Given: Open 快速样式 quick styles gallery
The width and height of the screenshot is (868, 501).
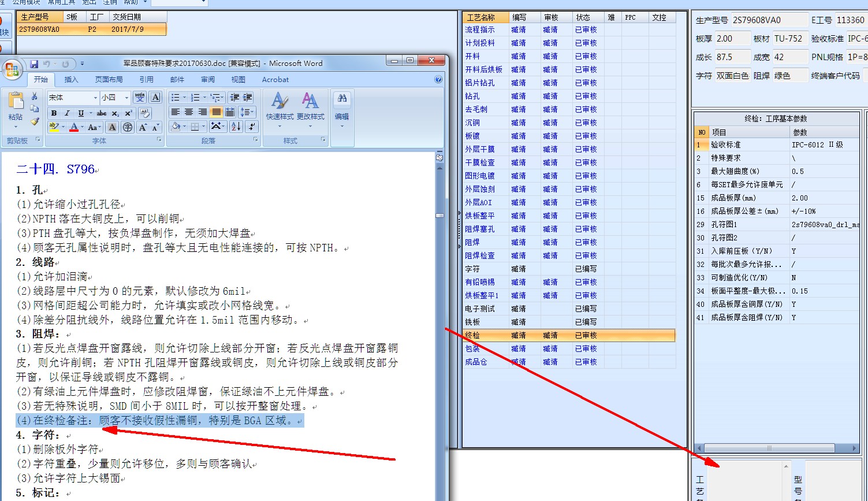Looking at the screenshot, I should (x=280, y=110).
